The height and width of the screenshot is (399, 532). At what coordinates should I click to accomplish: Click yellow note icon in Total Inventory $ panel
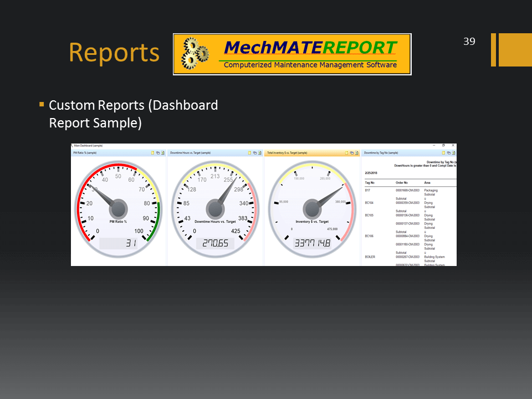pyautogui.click(x=347, y=153)
